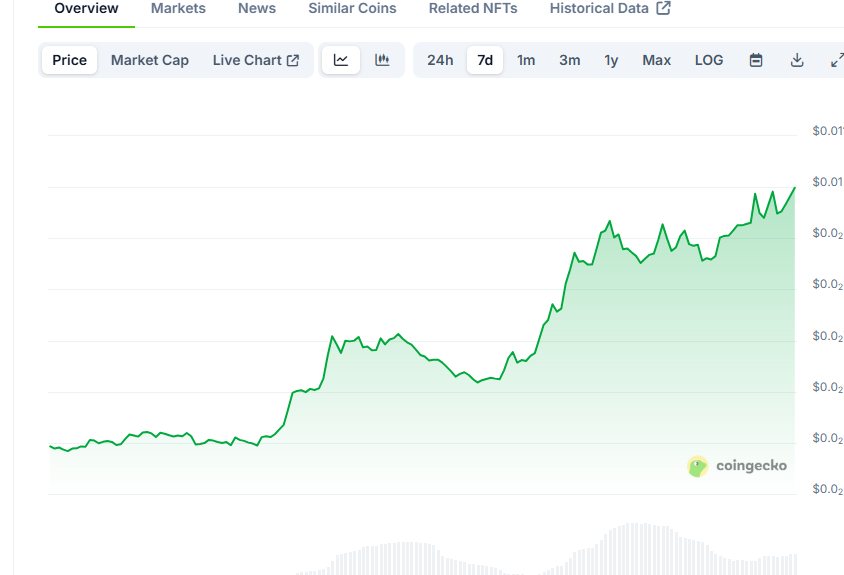Viewport: 844px width, 575px height.
Task: Expand the chart to fullscreen
Action: pos(838,60)
